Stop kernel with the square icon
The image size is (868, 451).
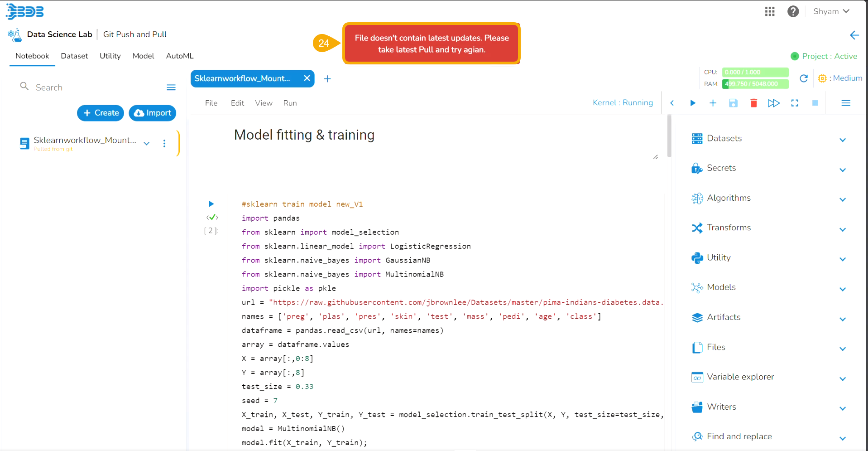tap(815, 103)
